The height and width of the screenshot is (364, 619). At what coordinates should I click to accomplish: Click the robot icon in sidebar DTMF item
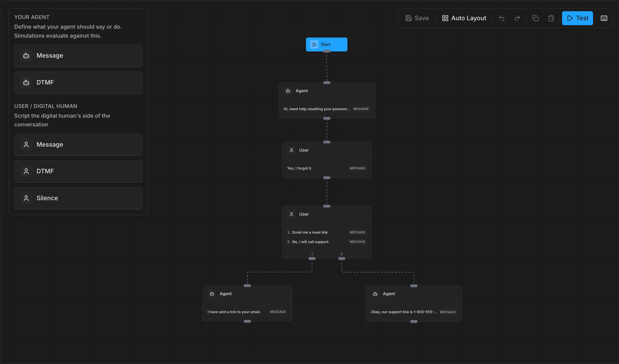pyautogui.click(x=26, y=83)
